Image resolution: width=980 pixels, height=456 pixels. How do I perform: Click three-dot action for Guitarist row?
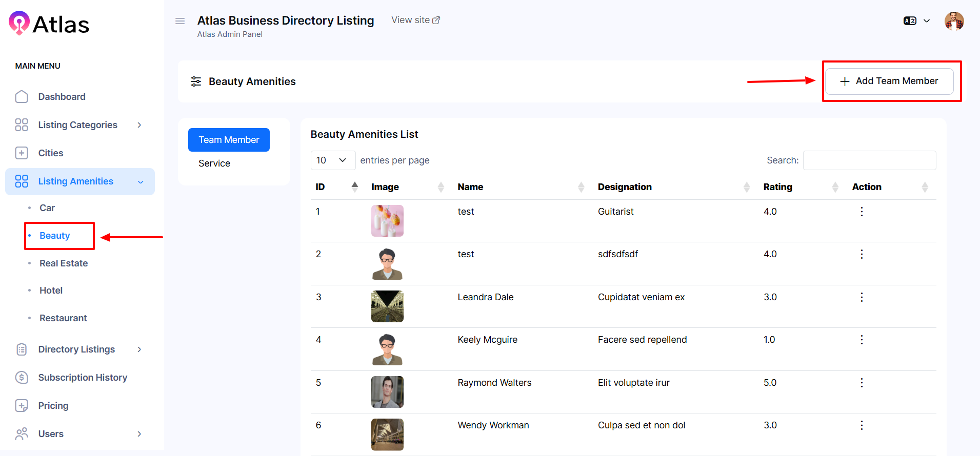pos(862,212)
